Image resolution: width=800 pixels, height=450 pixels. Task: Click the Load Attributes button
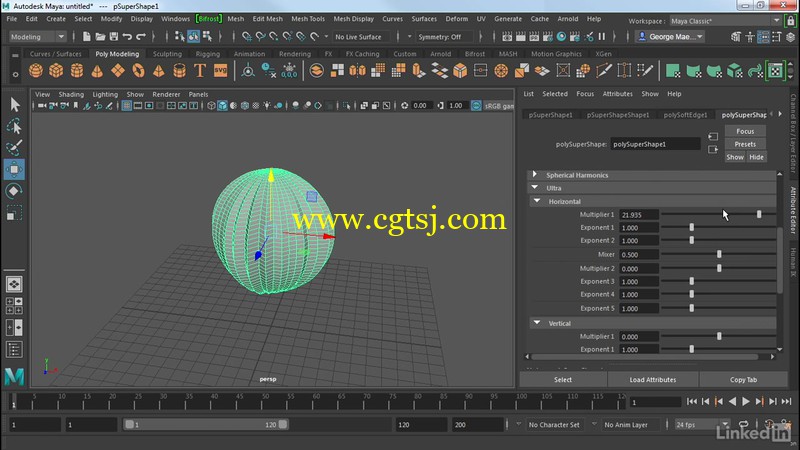click(x=653, y=380)
